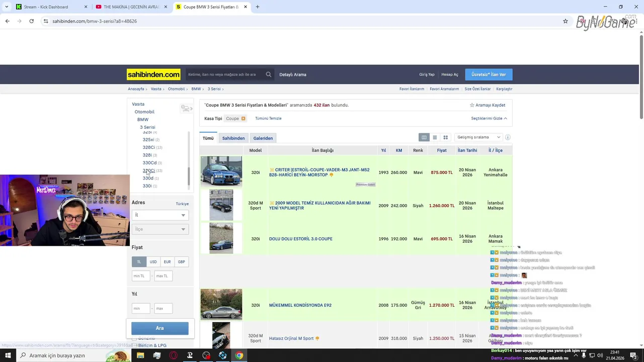Collapse selections with Seçtiklerimi Gizle
Image resolution: width=644 pixels, height=362 pixels.
(489, 119)
